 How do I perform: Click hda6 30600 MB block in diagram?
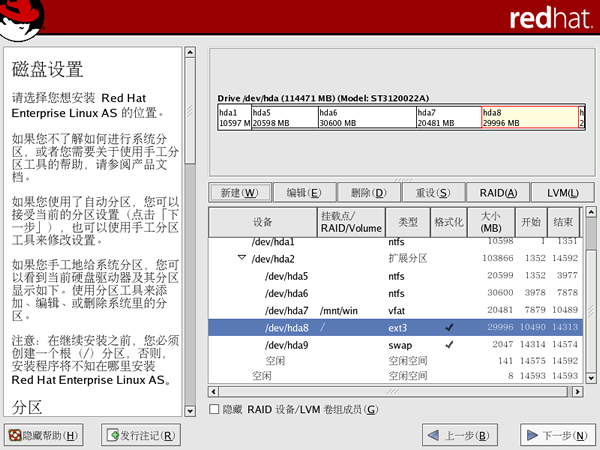point(367,118)
